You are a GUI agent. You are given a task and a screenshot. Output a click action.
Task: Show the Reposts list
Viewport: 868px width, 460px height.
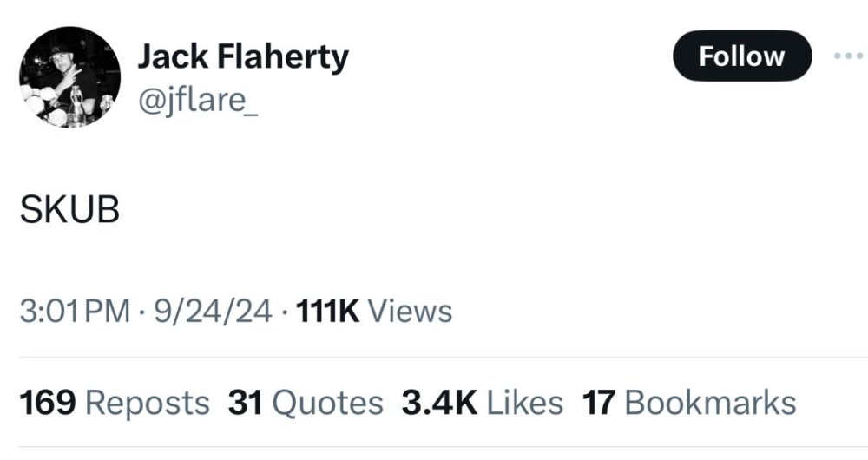148,403
